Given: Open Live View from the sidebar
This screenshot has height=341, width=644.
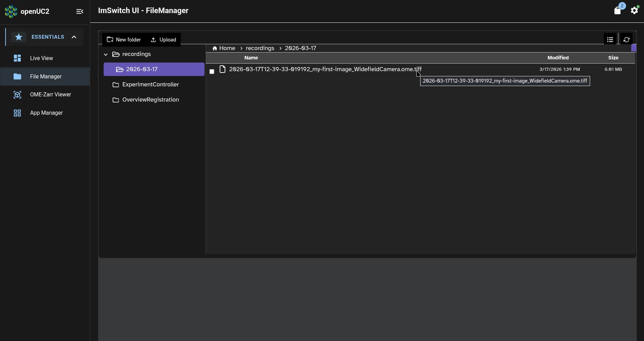Looking at the screenshot, I should point(41,58).
